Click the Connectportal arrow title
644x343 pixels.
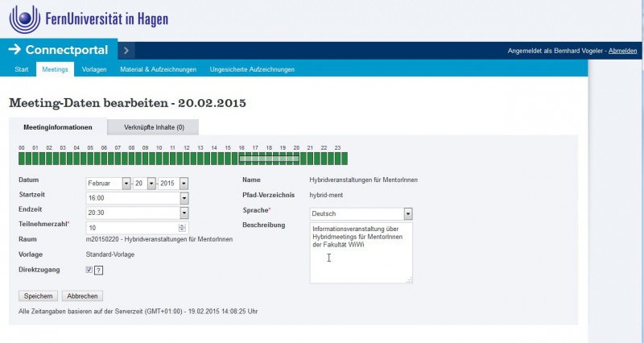[58, 50]
